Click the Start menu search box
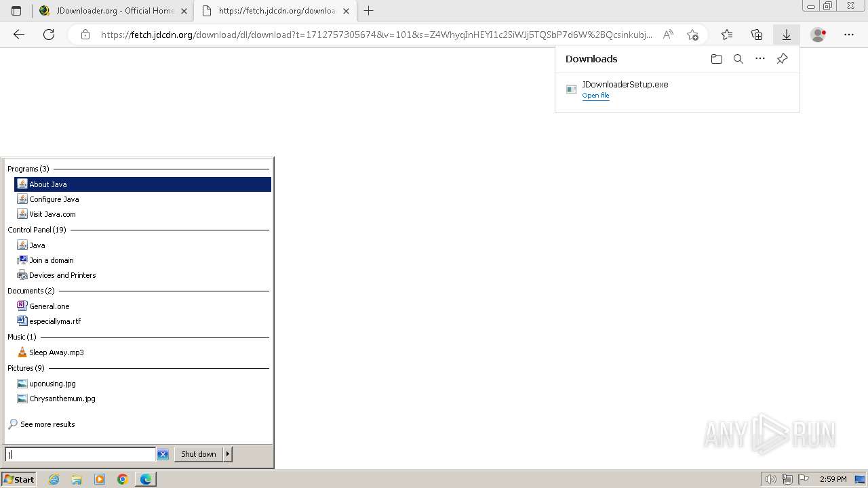868x488 pixels. 80,454
